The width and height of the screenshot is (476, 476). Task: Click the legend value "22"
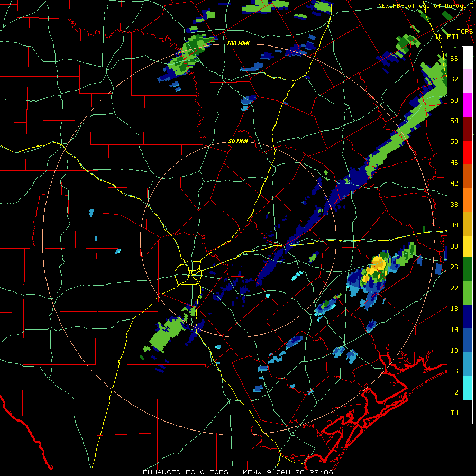click(454, 288)
